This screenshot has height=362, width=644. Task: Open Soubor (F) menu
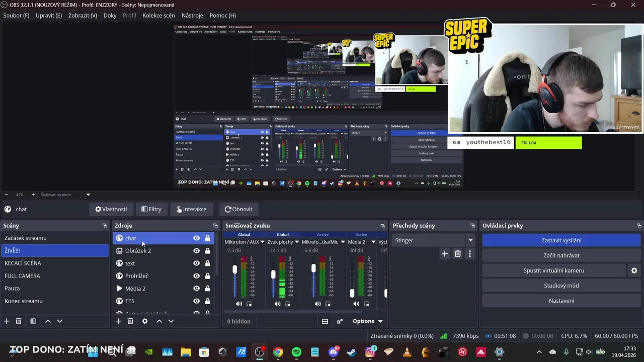16,16
